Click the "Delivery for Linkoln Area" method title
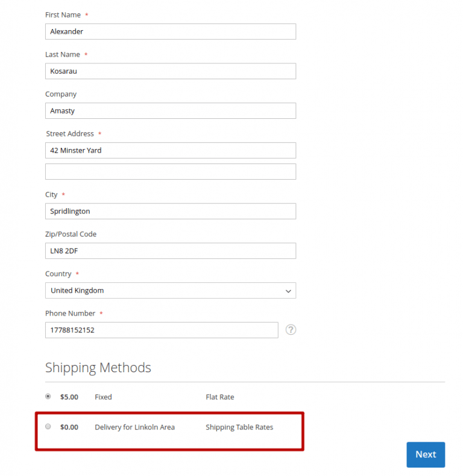The height and width of the screenshot is (476, 463). pos(134,427)
